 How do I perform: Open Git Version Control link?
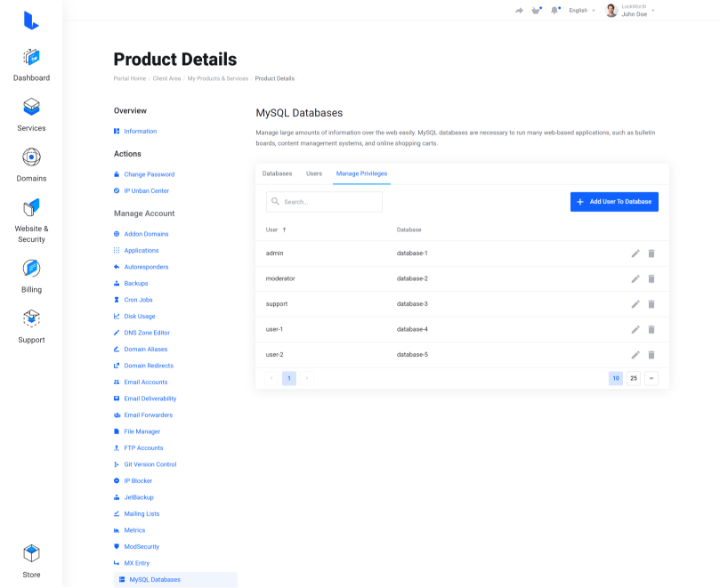tap(150, 464)
